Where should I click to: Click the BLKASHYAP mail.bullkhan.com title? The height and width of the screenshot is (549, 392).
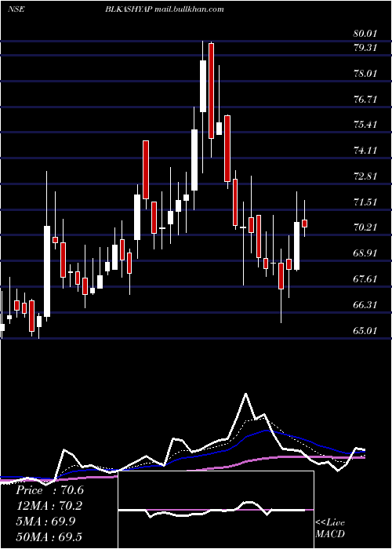tap(165, 9)
